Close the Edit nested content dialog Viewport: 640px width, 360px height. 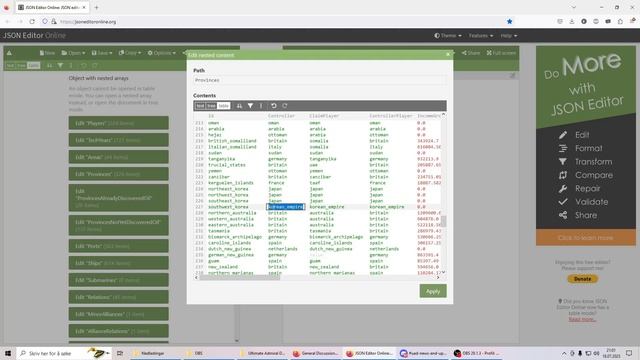pos(448,54)
